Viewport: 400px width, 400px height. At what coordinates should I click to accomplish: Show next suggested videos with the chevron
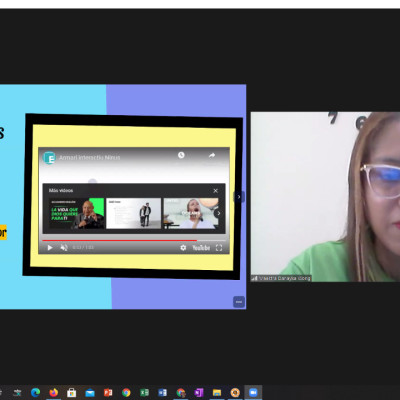pos(219,213)
